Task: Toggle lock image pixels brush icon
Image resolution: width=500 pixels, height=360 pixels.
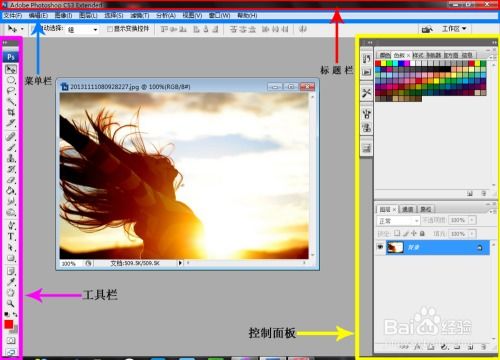Action: [x=406, y=233]
